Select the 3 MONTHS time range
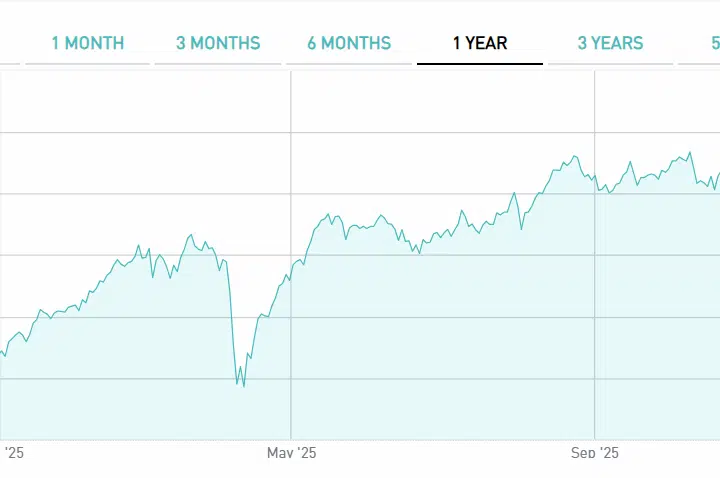This screenshot has width=720, height=478. coord(218,43)
